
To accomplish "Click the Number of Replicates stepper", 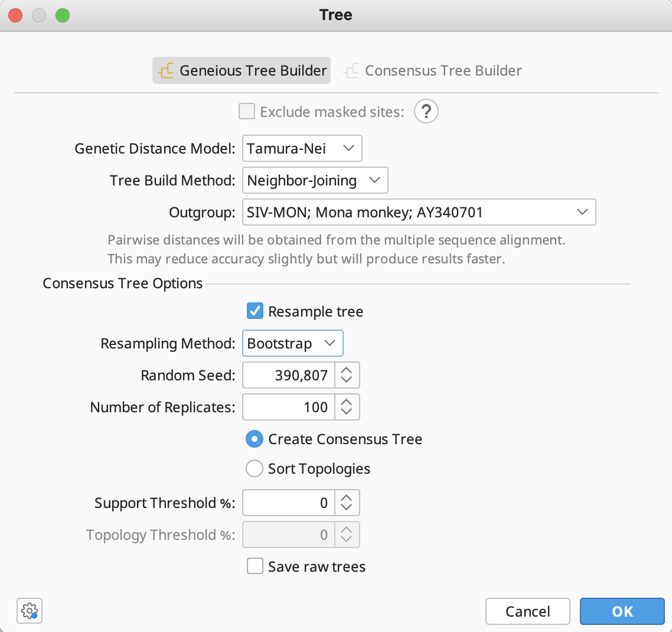I will pos(347,407).
